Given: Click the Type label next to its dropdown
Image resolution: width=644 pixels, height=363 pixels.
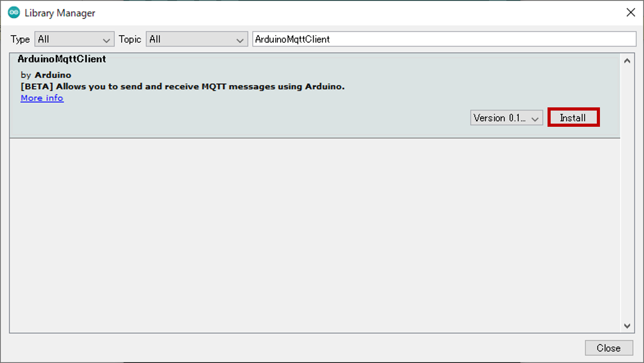Looking at the screenshot, I should pyautogui.click(x=20, y=39).
